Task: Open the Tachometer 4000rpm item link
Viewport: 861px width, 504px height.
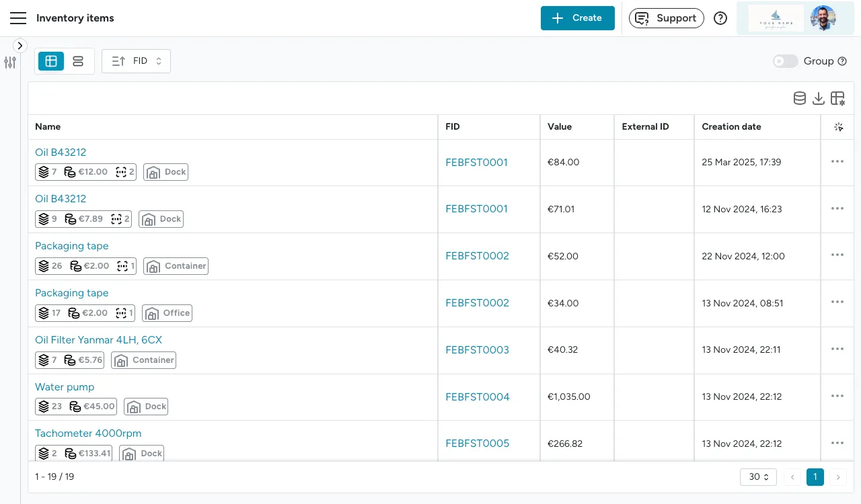Action: click(88, 433)
